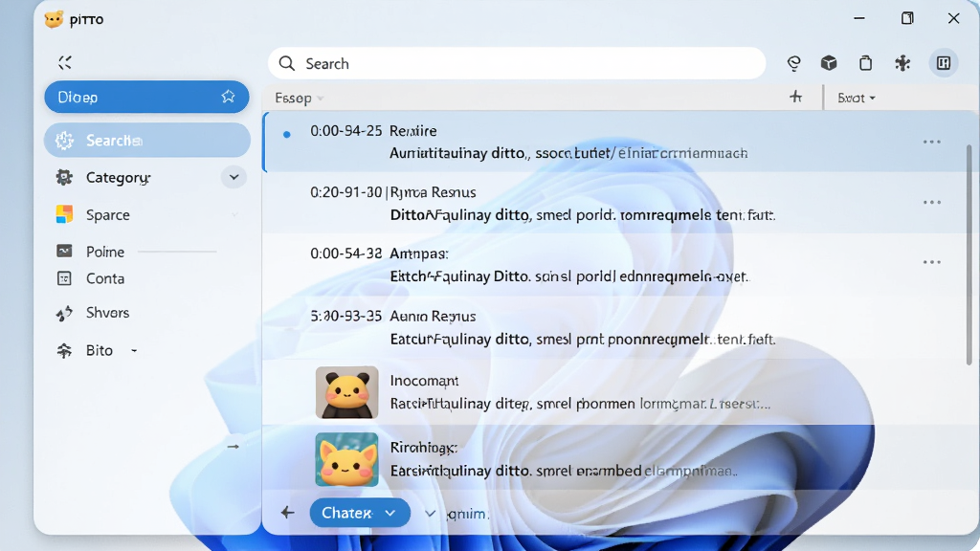
Task: Click the Conta sidebar icon
Action: click(64, 278)
